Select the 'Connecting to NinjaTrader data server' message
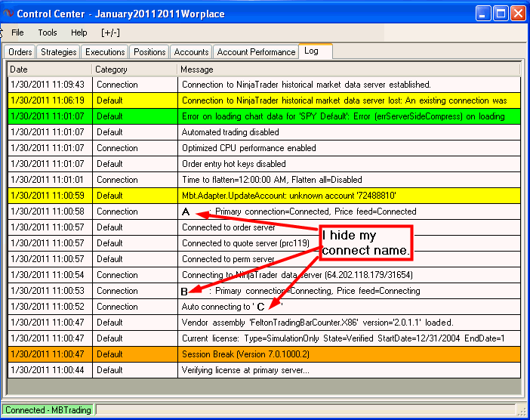The image size is (530, 420). tap(349, 275)
